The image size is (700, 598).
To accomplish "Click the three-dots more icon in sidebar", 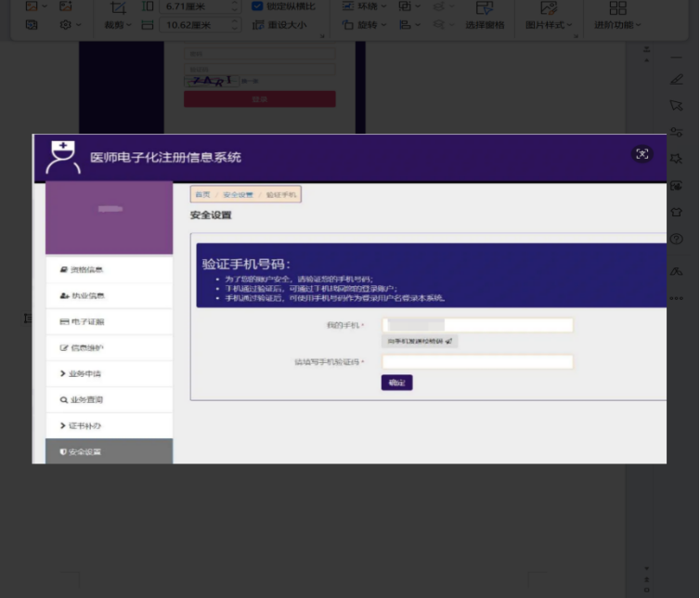I will click(677, 298).
